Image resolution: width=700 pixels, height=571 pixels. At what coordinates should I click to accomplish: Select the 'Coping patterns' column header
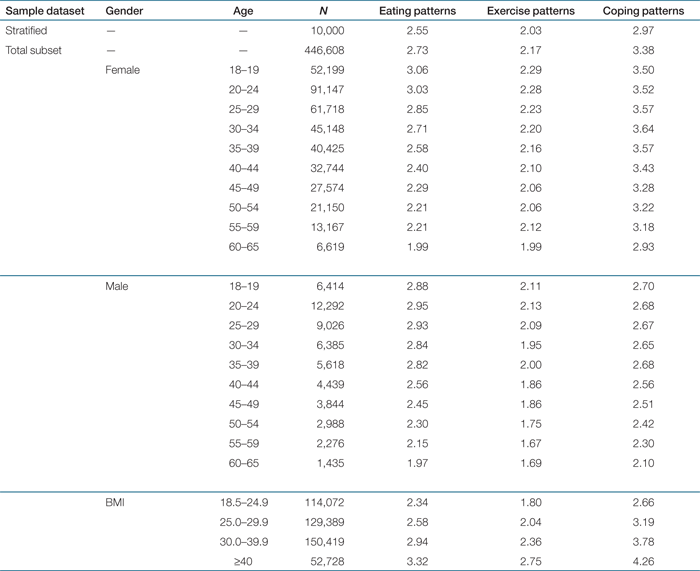(x=643, y=11)
